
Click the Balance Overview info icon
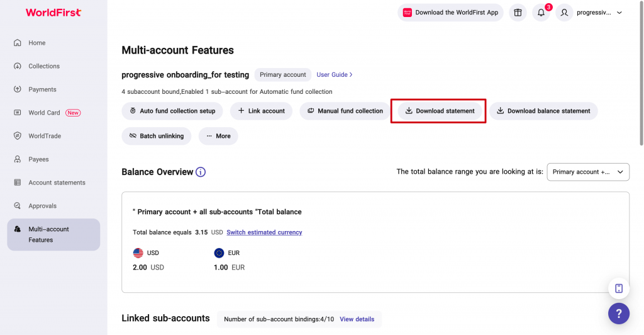(201, 172)
